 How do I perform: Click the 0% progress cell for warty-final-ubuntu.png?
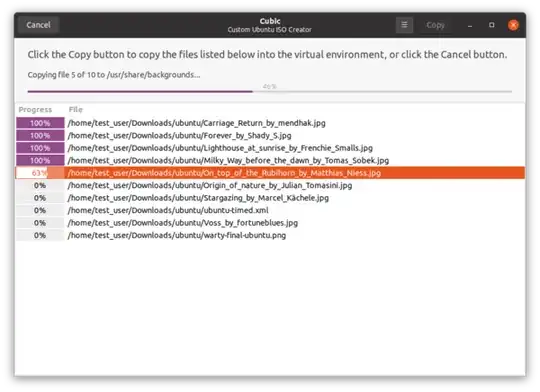pyautogui.click(x=40, y=235)
